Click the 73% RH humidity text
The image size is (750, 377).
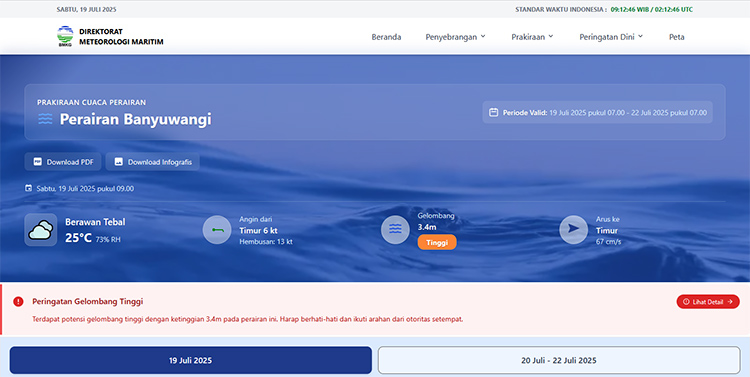coord(108,239)
